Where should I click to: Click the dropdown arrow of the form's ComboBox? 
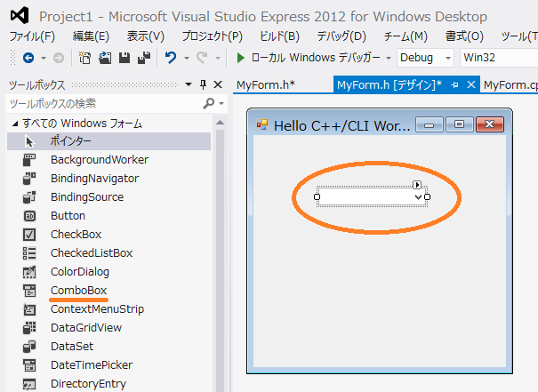click(420, 196)
